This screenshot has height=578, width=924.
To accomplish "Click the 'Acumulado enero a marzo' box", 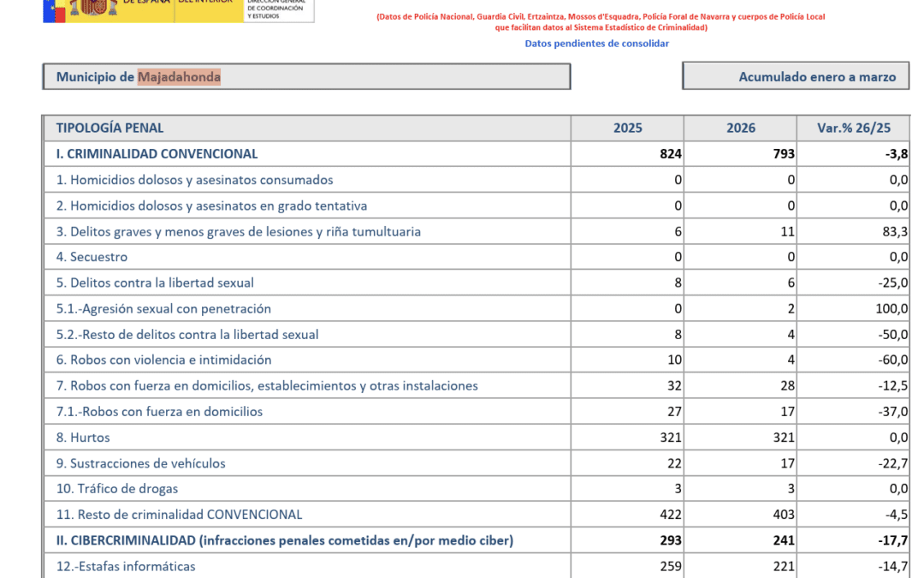I will tap(796, 76).
